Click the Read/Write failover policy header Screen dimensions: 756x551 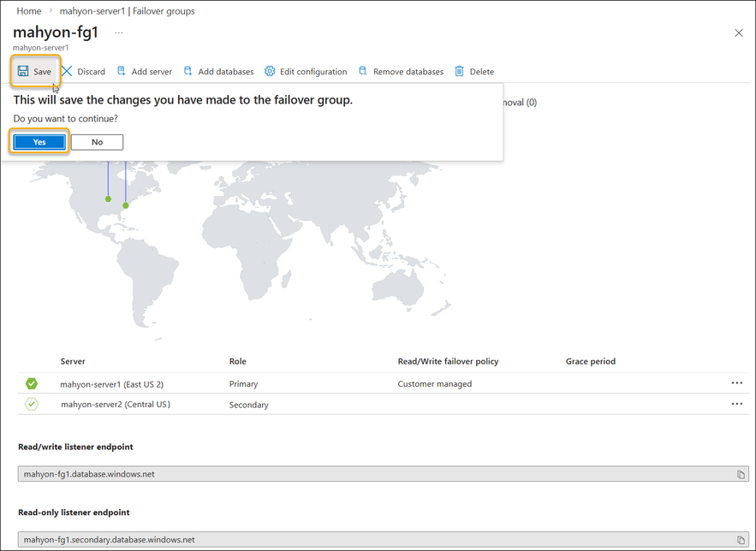pyautogui.click(x=448, y=361)
